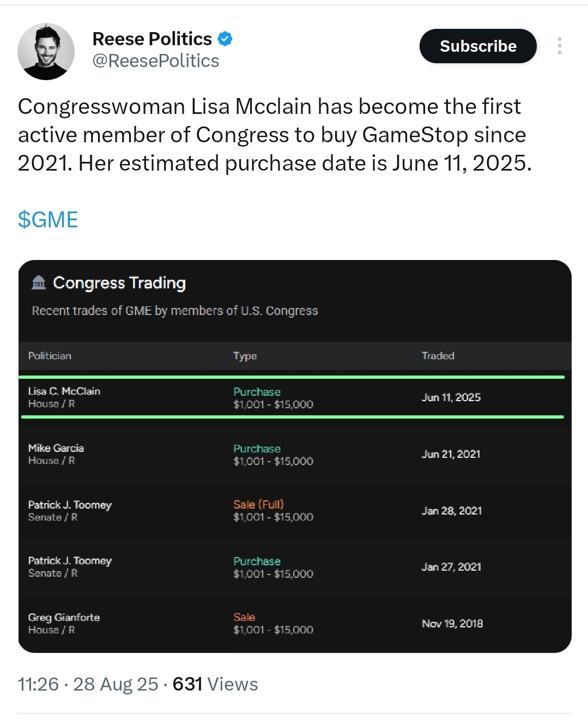This screenshot has height=720, width=588.
Task: Click the Reese Politics profile avatar
Action: pos(46,51)
